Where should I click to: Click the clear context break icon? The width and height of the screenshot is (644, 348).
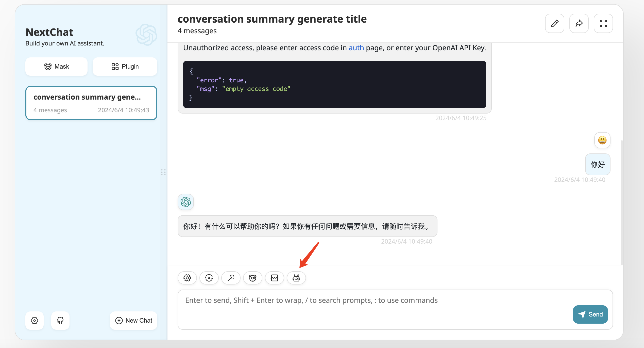(x=275, y=278)
